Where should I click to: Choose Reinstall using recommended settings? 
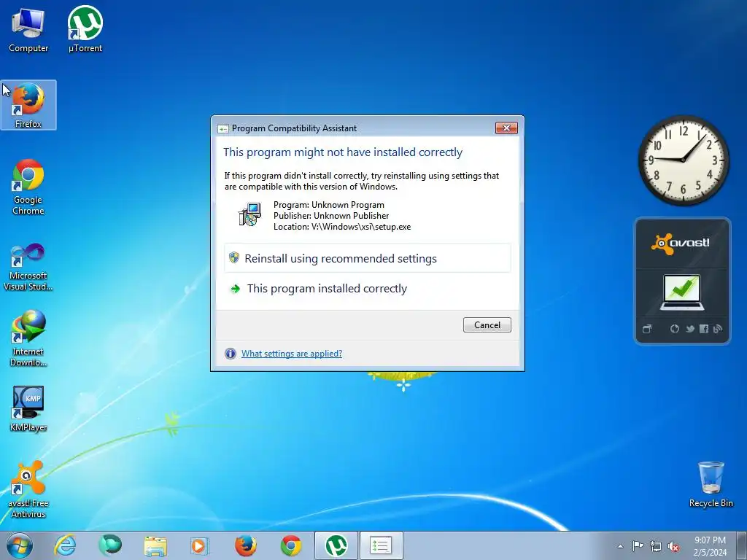[368, 258]
